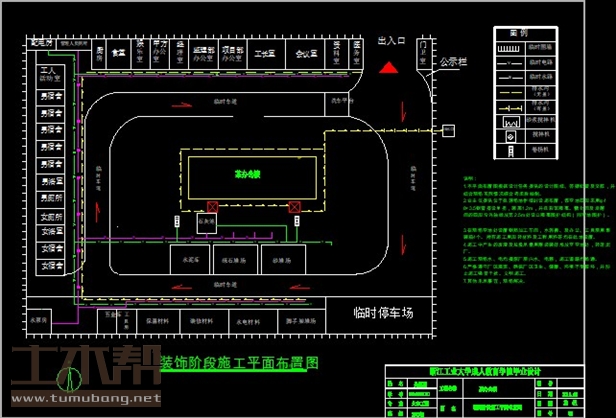616x418 pixels.
Task: Select the 配电房 room in top-left corner
Action: point(41,44)
